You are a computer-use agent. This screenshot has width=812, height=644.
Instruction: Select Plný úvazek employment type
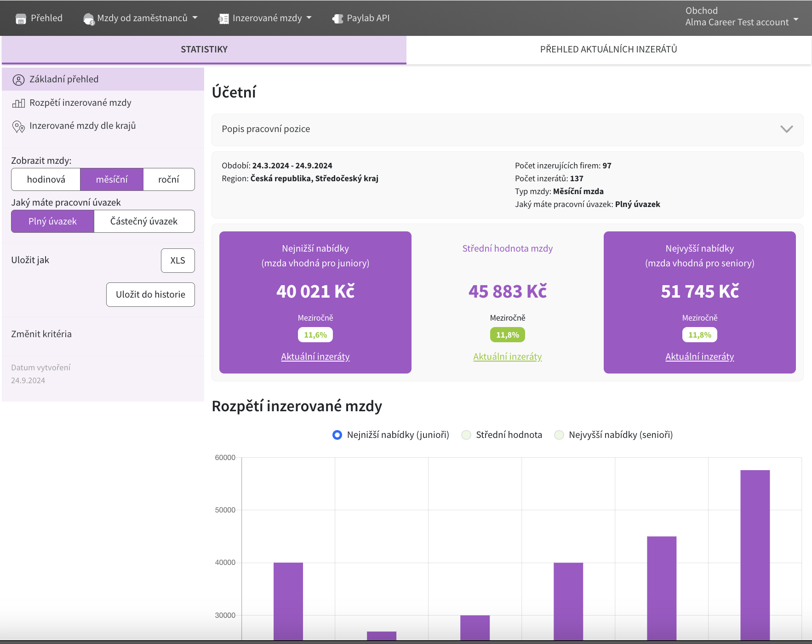click(53, 221)
